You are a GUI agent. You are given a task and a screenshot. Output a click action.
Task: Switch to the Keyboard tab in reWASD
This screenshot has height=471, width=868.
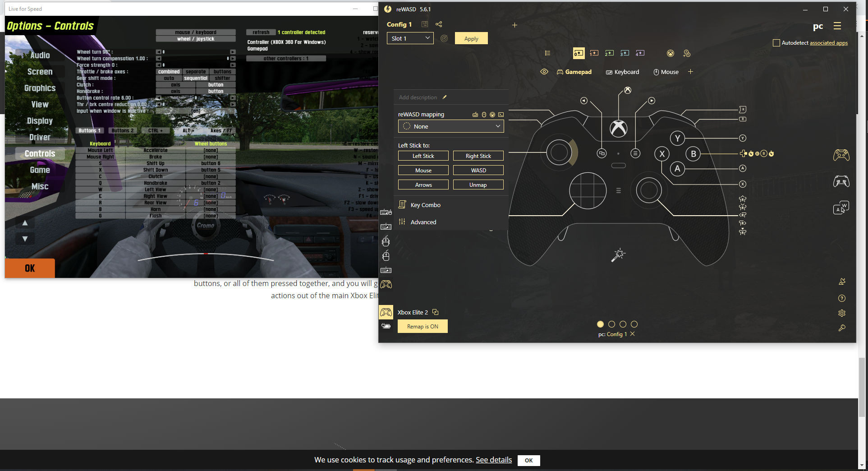pos(622,72)
